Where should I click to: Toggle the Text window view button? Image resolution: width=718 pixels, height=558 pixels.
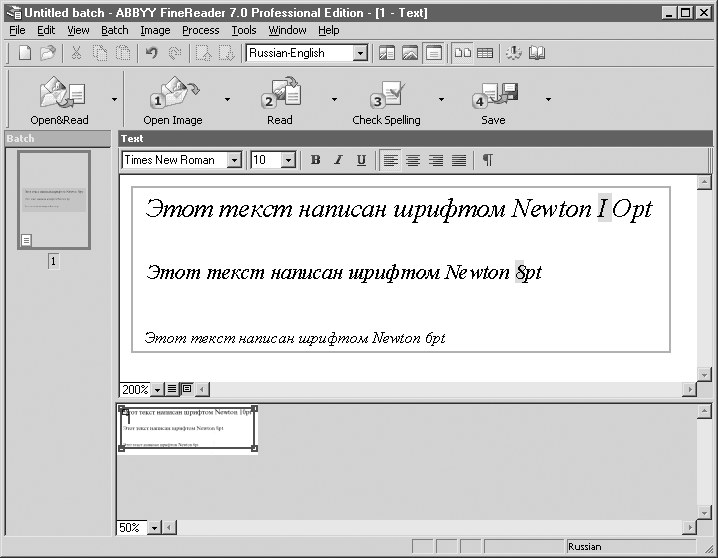click(433, 53)
